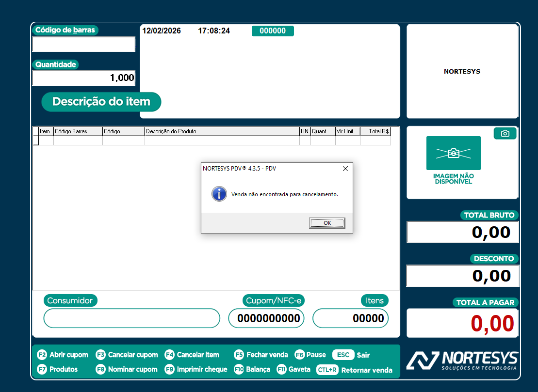Click the camera icon above product image
Screen dimensions: 538x392
[x=505, y=134]
